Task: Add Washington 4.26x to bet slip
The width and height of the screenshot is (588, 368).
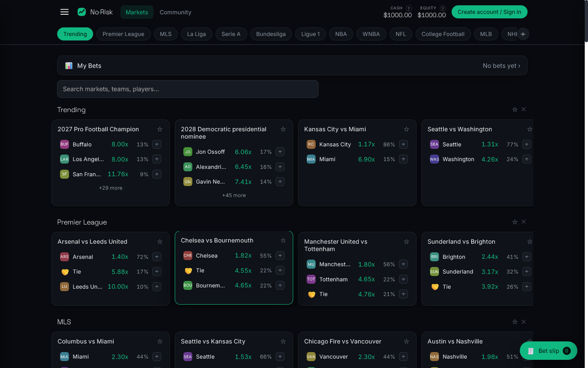Action: point(527,159)
